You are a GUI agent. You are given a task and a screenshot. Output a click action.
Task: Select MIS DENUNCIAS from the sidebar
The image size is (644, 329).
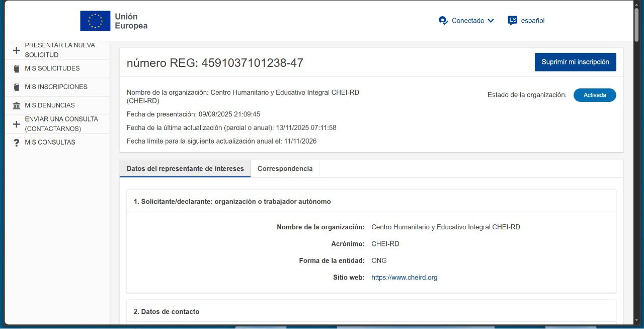(49, 105)
